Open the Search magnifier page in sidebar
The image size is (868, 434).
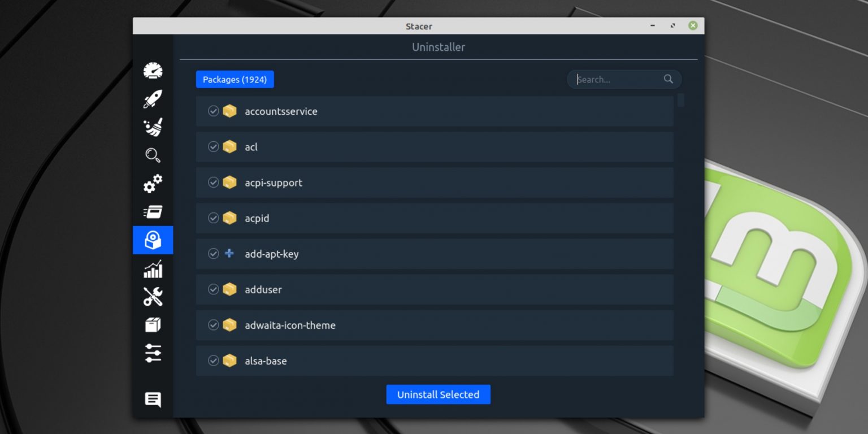(x=153, y=155)
